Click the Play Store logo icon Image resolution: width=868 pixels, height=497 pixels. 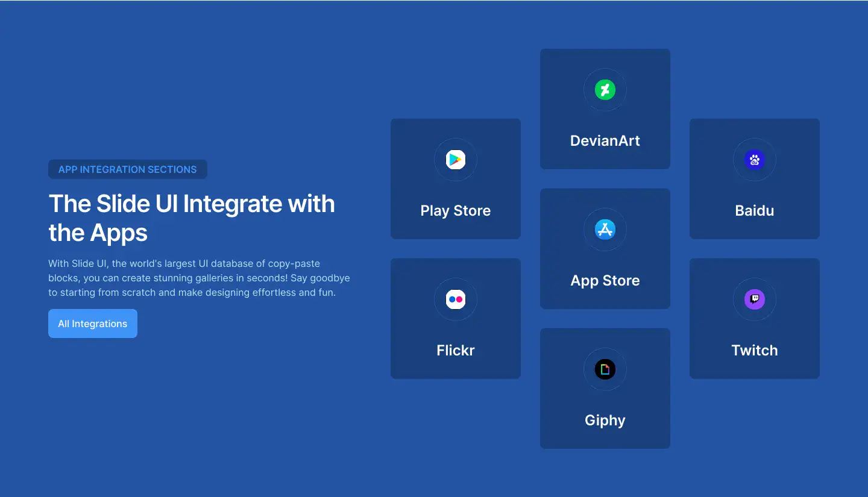click(456, 160)
